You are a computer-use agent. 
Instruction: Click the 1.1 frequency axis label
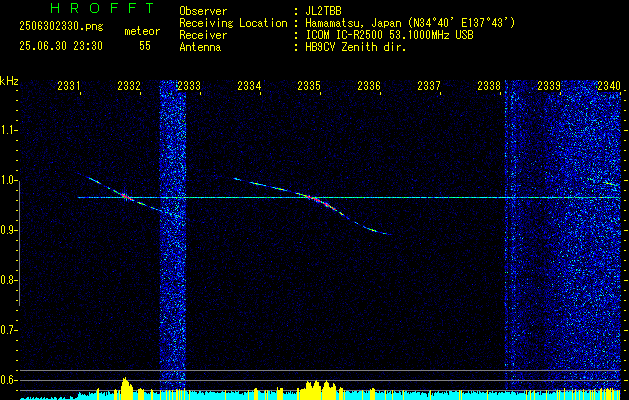coord(8,130)
